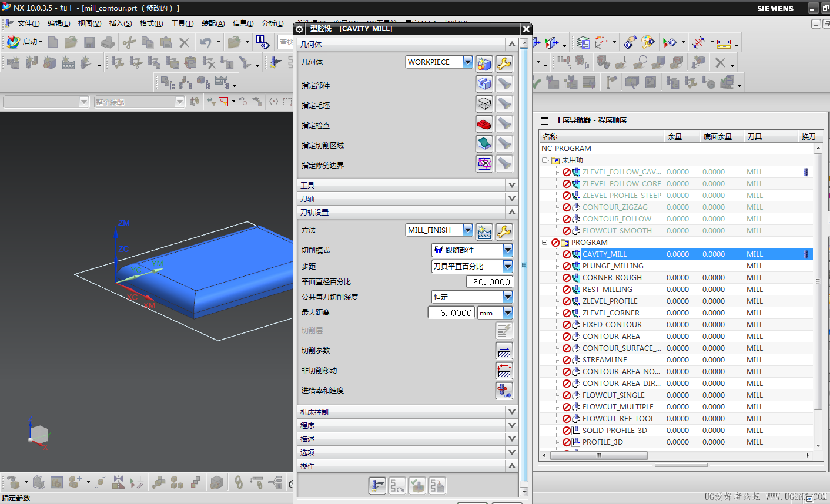Viewport: 830px width, 504px height.
Task: Open the 步距 刀具平直百分比 dropdown
Action: click(x=508, y=266)
